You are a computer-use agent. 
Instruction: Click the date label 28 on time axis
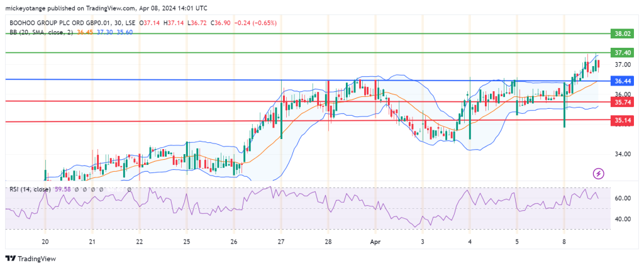(328, 242)
